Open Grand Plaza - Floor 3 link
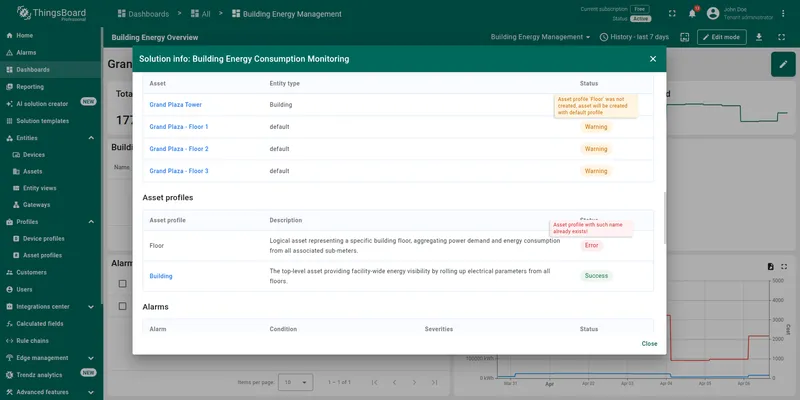Screen dimensions: 800x400 (179, 171)
